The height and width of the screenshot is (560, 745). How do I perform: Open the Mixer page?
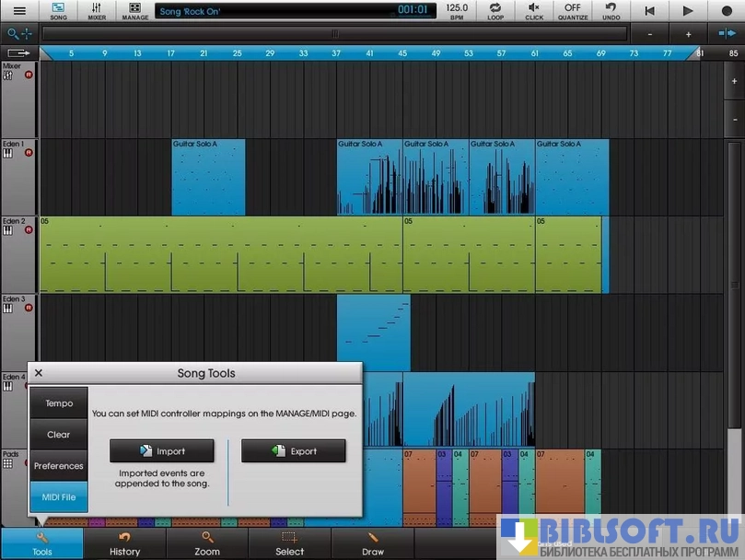[x=96, y=11]
